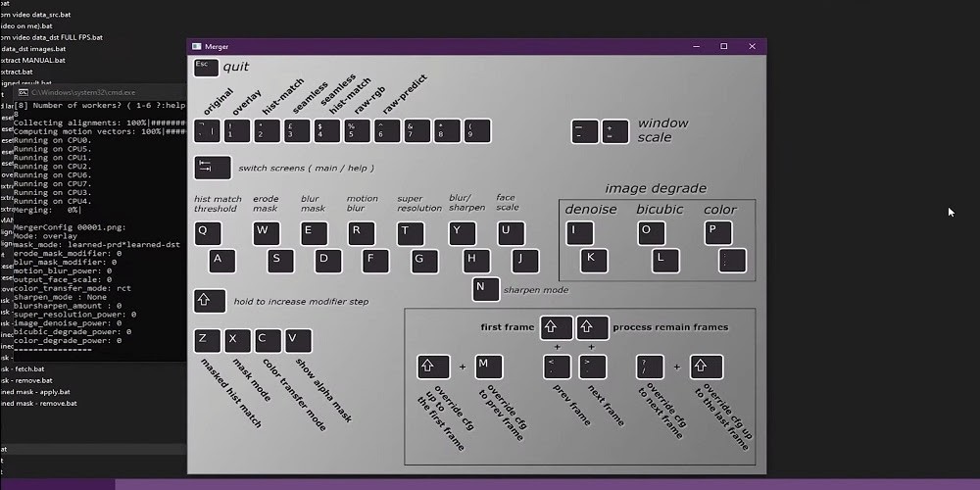Click the next frame period key
The image size is (980, 490).
593,367
